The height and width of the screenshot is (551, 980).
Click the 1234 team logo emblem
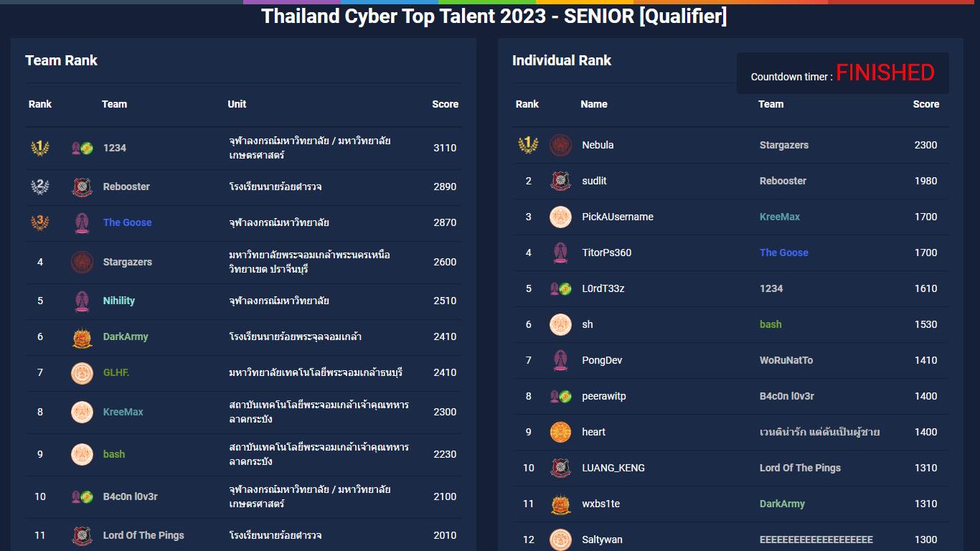coord(81,146)
